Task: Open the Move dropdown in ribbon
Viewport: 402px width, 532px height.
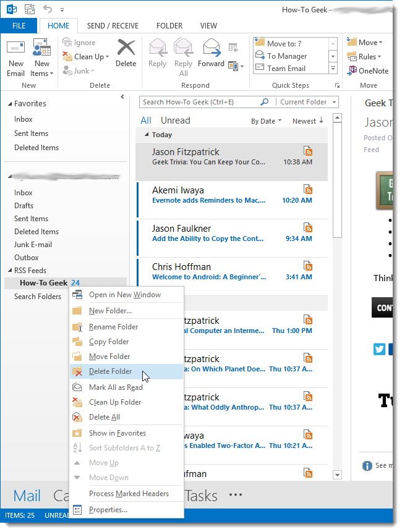Action: click(x=380, y=43)
